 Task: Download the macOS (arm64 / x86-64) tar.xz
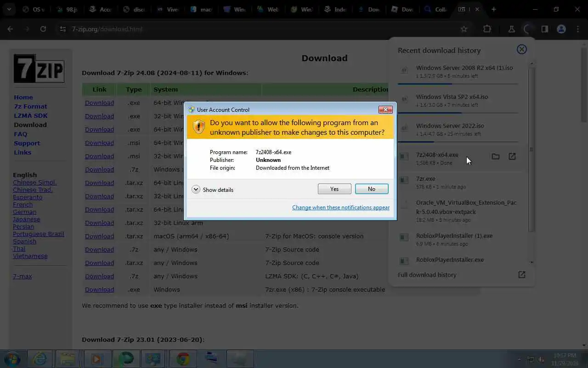click(99, 236)
